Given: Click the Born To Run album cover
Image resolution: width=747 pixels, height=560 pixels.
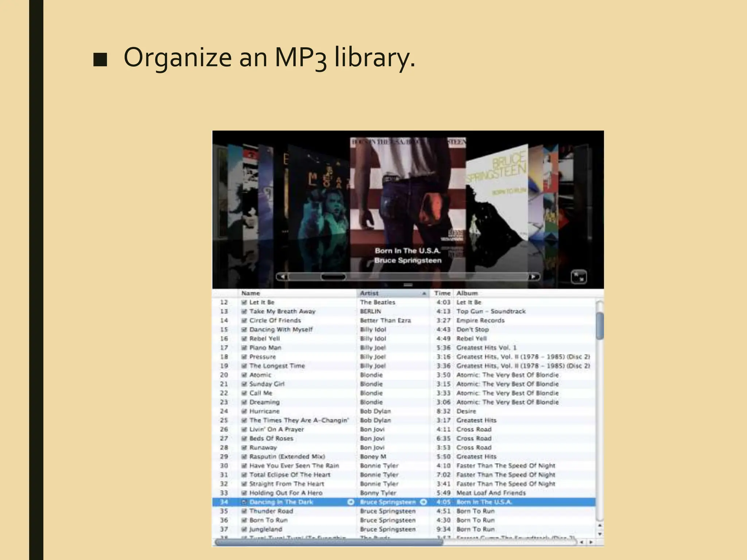Looking at the screenshot, I should point(498,193).
